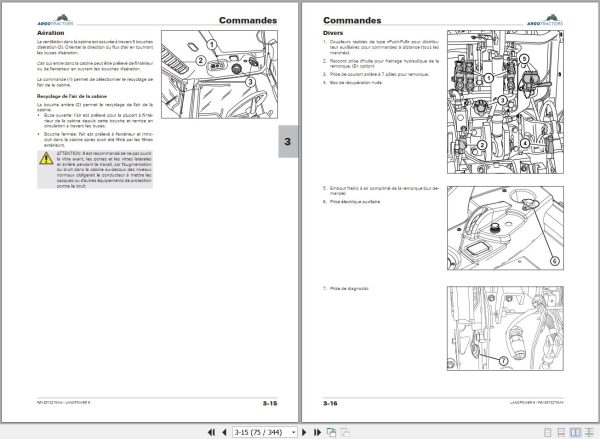Viewport: 600px width, 439px height.
Task: Click the illustration with callout 6
Action: pos(505,228)
